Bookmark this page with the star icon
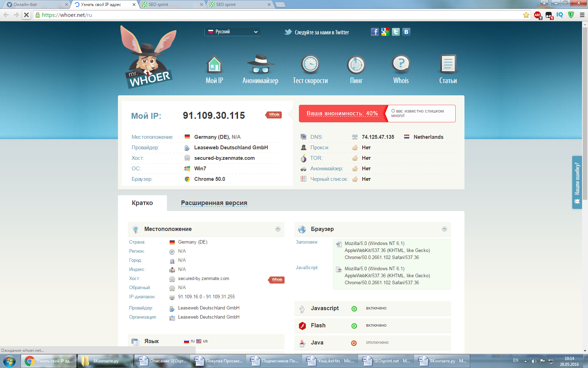This screenshot has height=368, width=588. click(526, 15)
